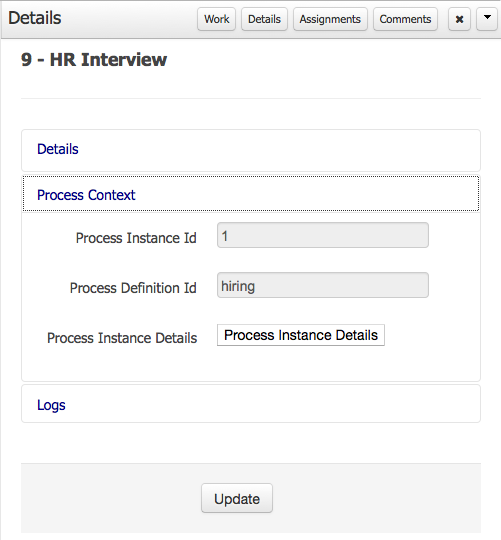The image size is (501, 540).
Task: Go to the Assignments tab
Action: pyautogui.click(x=330, y=19)
